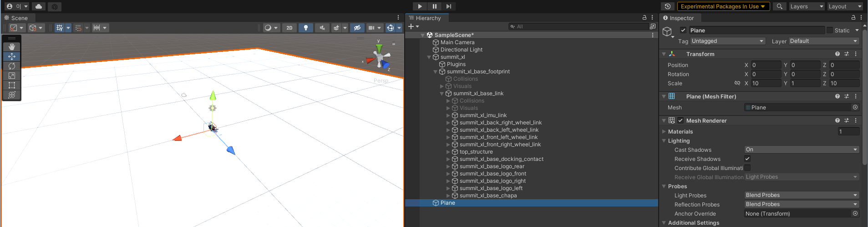Select Directional Light in Hierarchy
This screenshot has height=227, width=868.
pyautogui.click(x=462, y=50)
